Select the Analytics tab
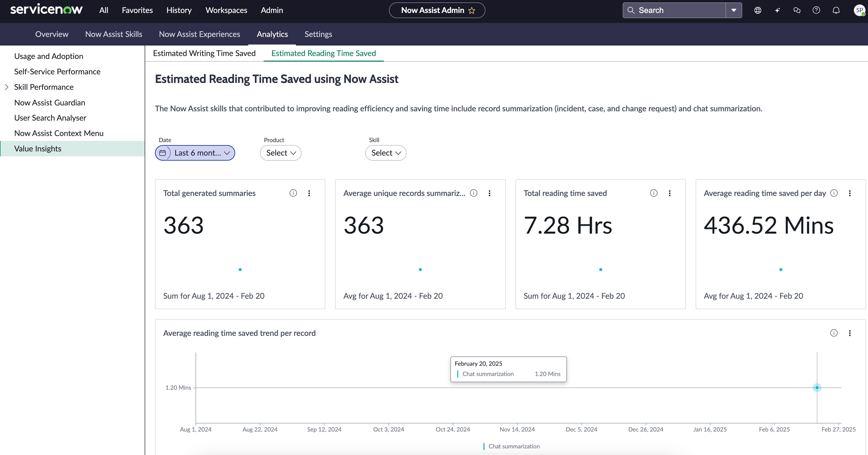Viewport: 868px width, 455px height. pyautogui.click(x=272, y=34)
